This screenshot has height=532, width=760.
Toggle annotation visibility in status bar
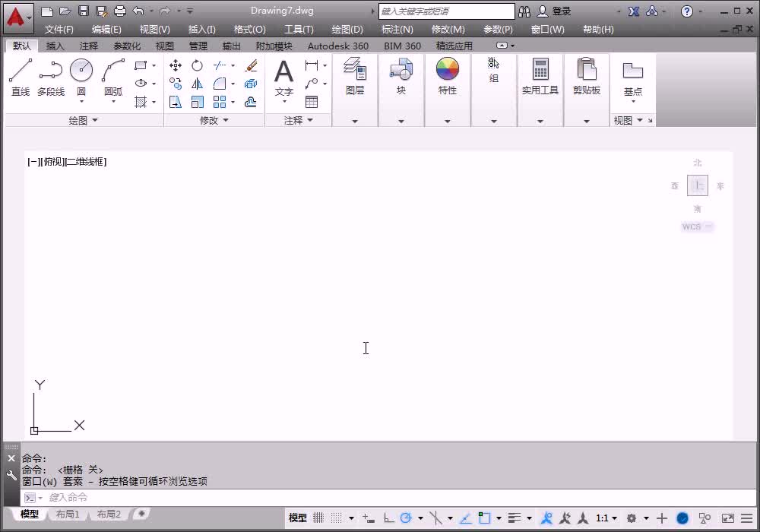click(546, 518)
